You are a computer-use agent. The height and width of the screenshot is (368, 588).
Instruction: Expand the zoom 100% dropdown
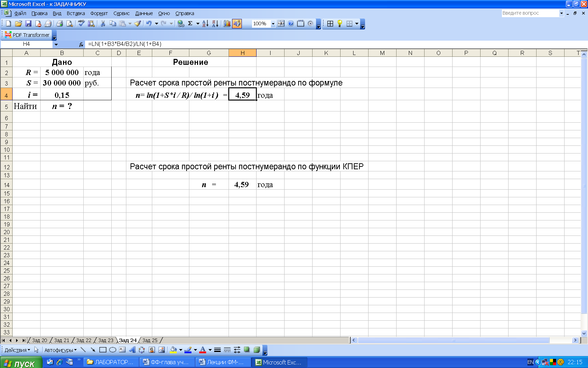(x=273, y=23)
